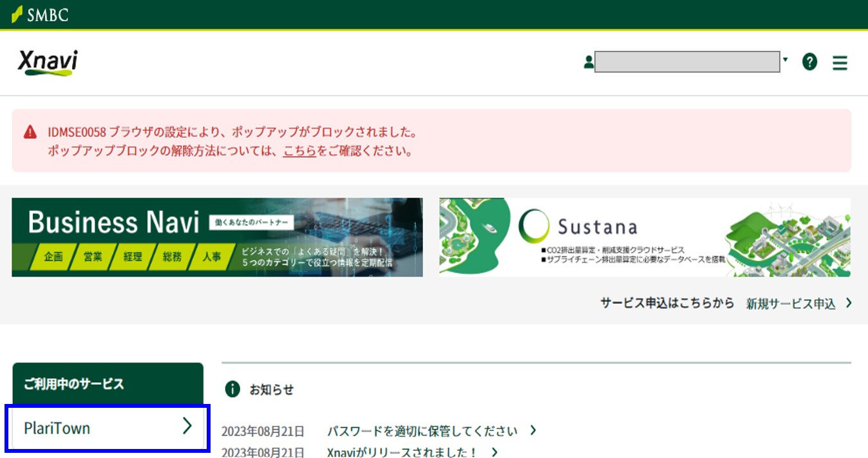Click サービス申込はこちらから text

tap(667, 303)
